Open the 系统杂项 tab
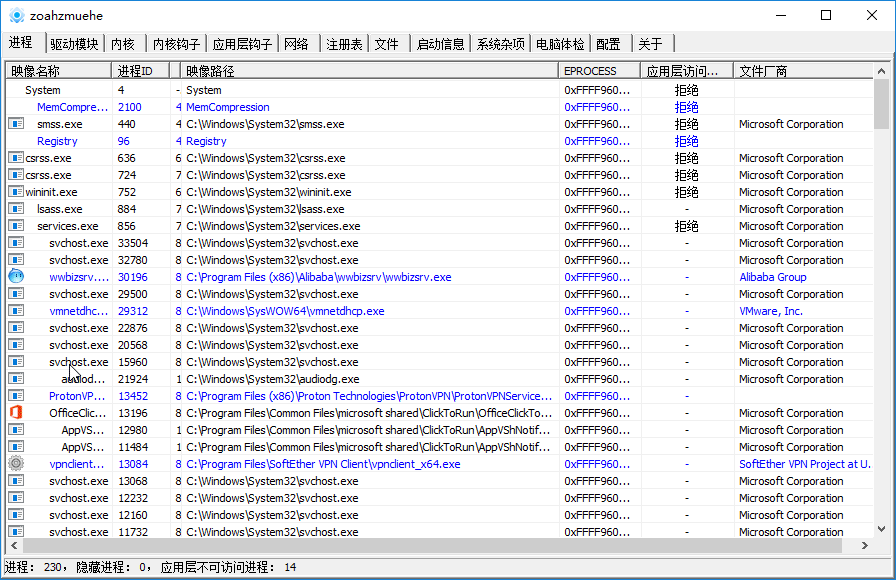Image resolution: width=896 pixels, height=580 pixels. pos(501,44)
